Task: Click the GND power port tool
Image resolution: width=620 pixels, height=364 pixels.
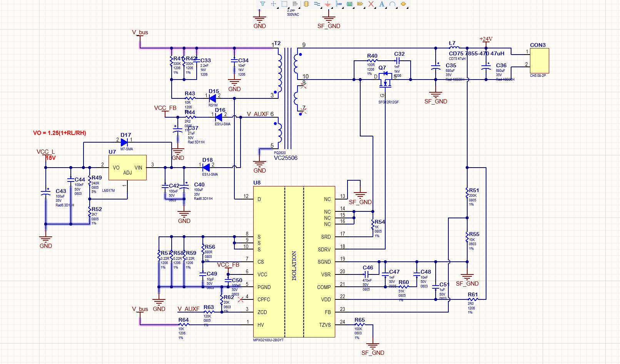Action: point(328,4)
